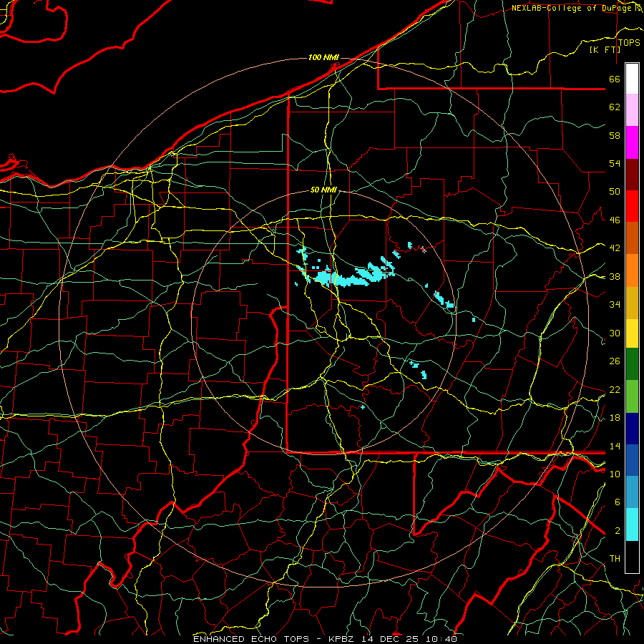Click the '6' legend value

[x=618, y=502]
